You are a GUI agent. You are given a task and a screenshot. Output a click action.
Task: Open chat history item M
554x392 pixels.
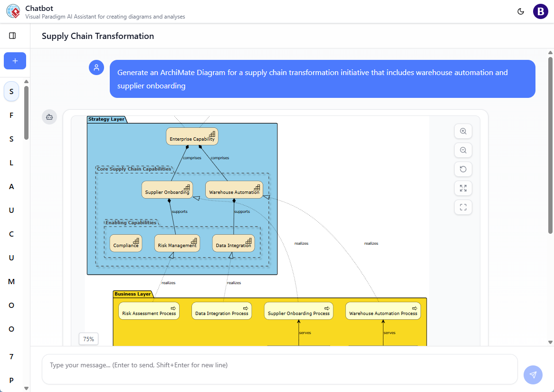coord(11,282)
